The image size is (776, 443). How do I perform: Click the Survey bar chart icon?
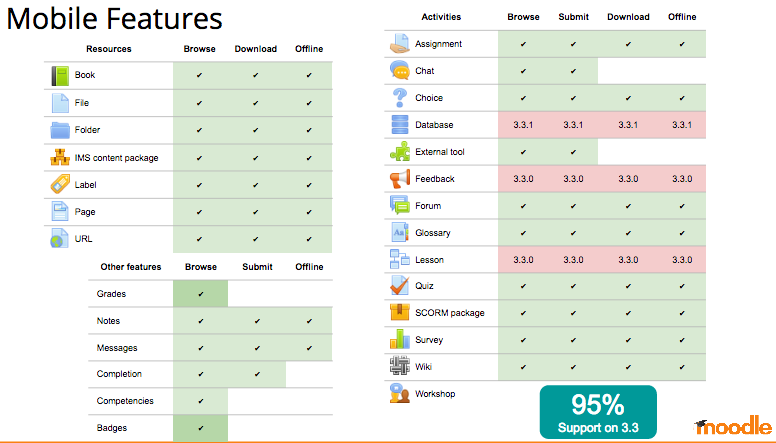(399, 339)
